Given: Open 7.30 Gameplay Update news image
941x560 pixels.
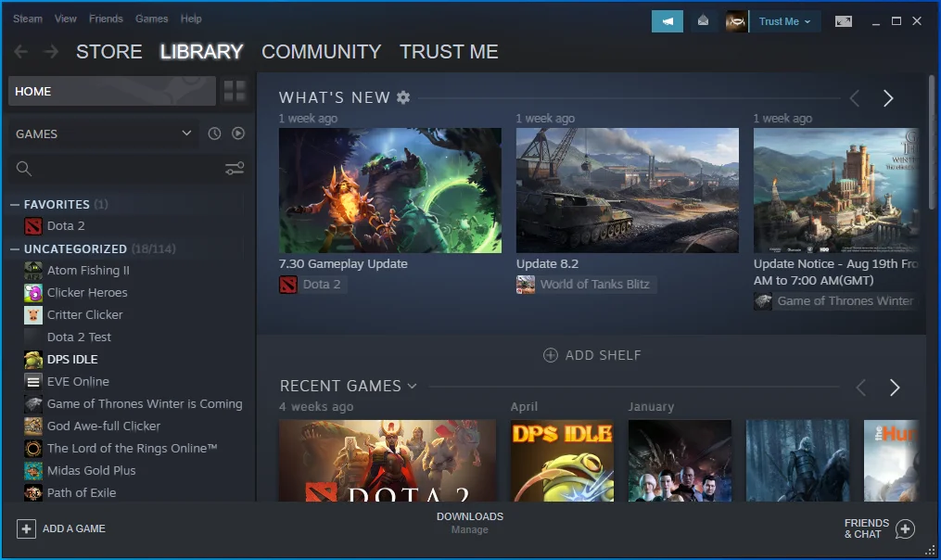Looking at the screenshot, I should coord(390,190).
